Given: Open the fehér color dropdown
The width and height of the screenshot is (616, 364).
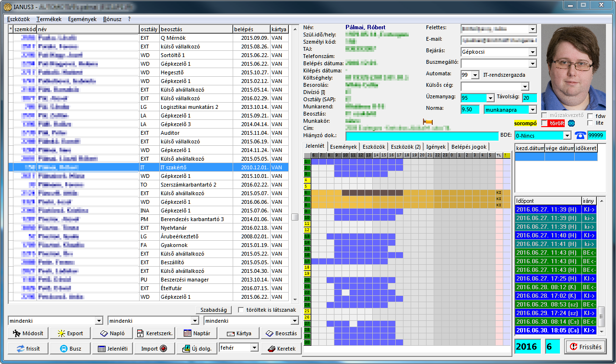Looking at the screenshot, I should (x=254, y=348).
